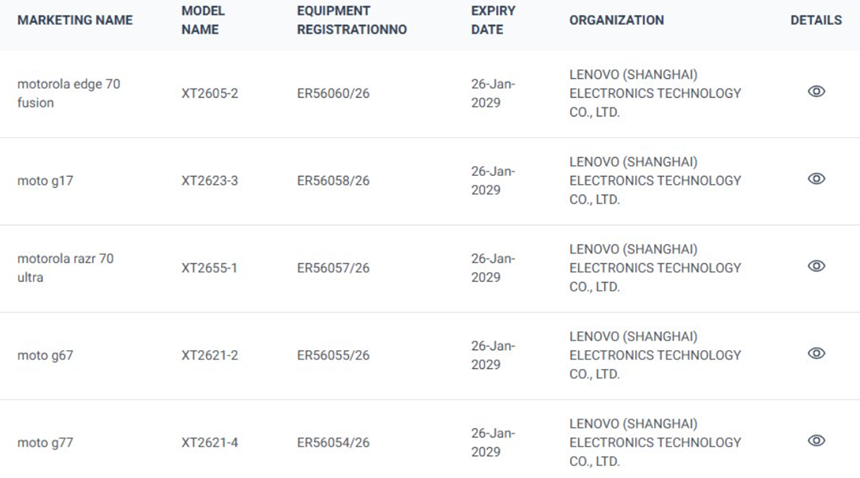
Task: Click the moto g17 marketing name
Action: pyautogui.click(x=45, y=181)
